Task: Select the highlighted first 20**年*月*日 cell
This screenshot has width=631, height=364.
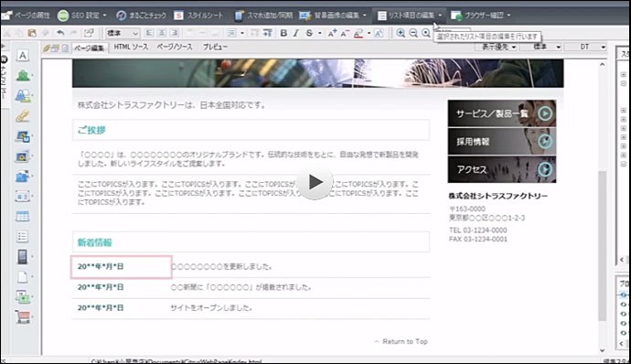Action: 122,266
